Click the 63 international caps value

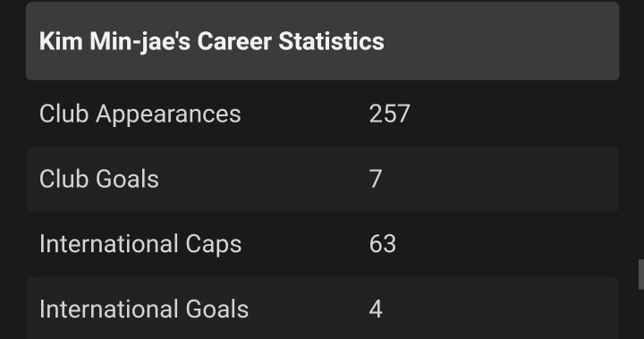[383, 243]
